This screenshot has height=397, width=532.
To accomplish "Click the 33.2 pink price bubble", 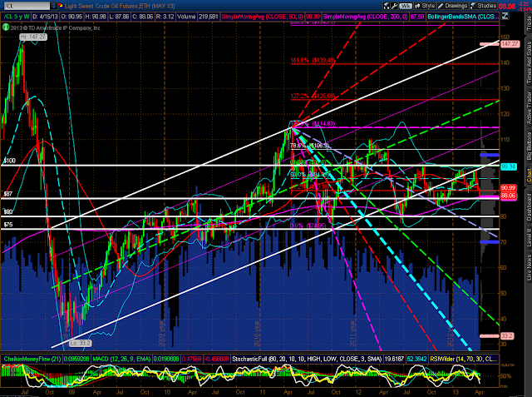I will tap(507, 336).
